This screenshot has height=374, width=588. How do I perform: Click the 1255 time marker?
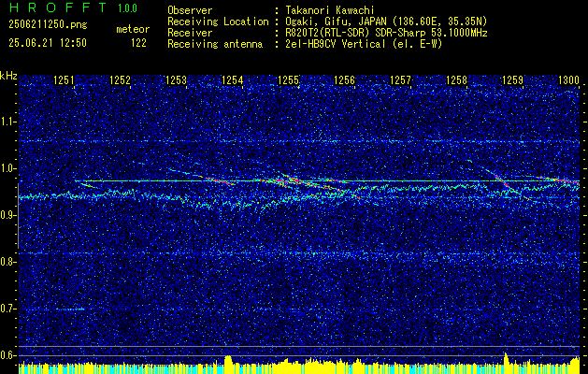[288, 79]
